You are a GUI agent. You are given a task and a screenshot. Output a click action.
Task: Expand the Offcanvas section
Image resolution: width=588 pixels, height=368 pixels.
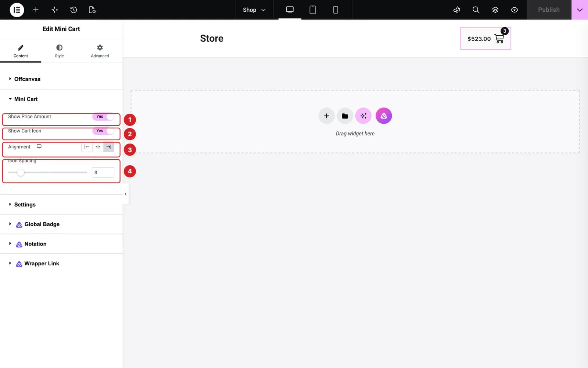pyautogui.click(x=61, y=79)
